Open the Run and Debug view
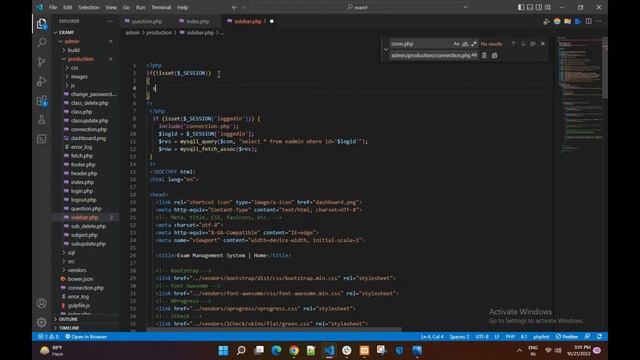The height and width of the screenshot is (360, 640). pos(42,81)
